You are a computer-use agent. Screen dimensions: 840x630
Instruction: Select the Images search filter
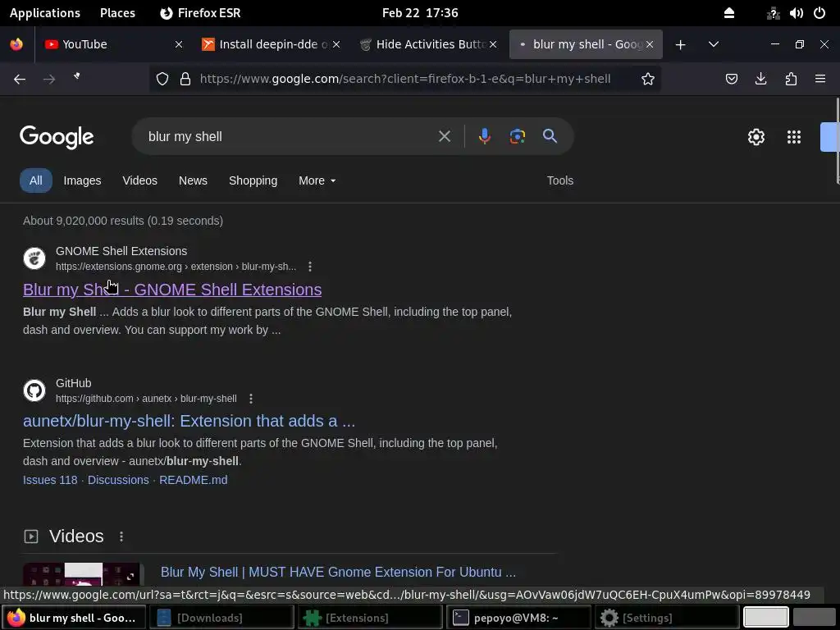[82, 180]
